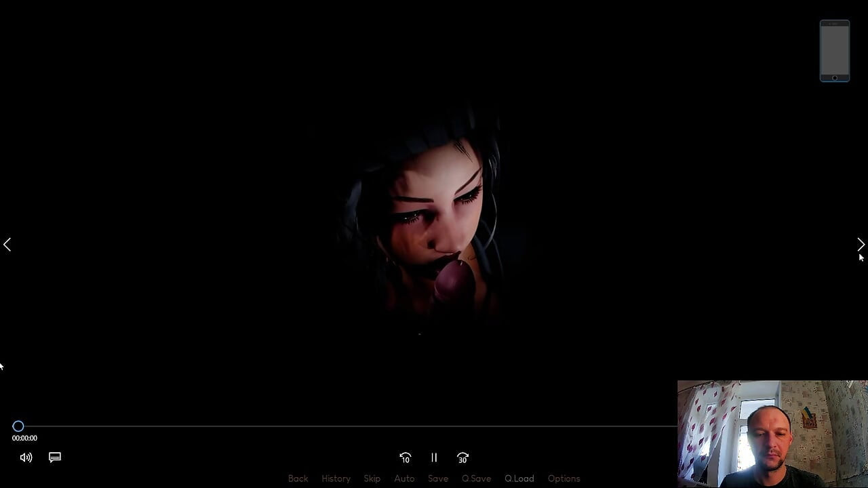868x488 pixels.
Task: Click Back in the bottom menu
Action: [x=298, y=479]
